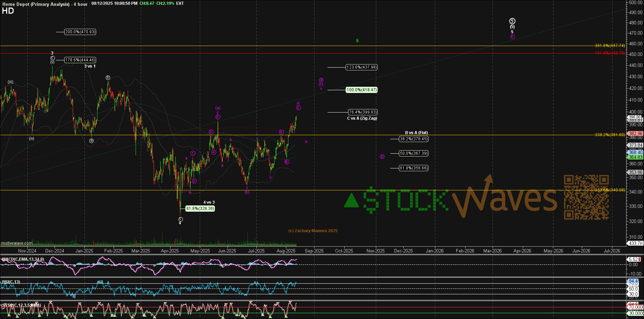Select the 100.0%(418.47) extension label
The width and height of the screenshot is (644, 319).
click(x=361, y=90)
